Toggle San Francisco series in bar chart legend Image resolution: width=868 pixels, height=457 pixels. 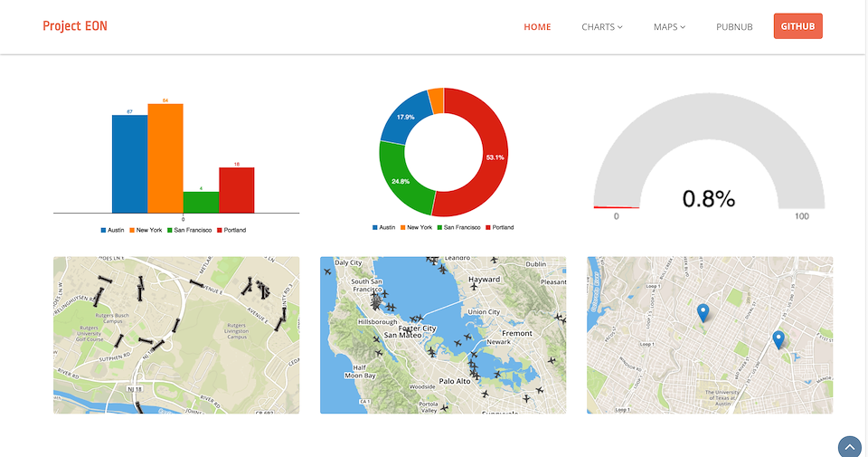[x=192, y=230]
